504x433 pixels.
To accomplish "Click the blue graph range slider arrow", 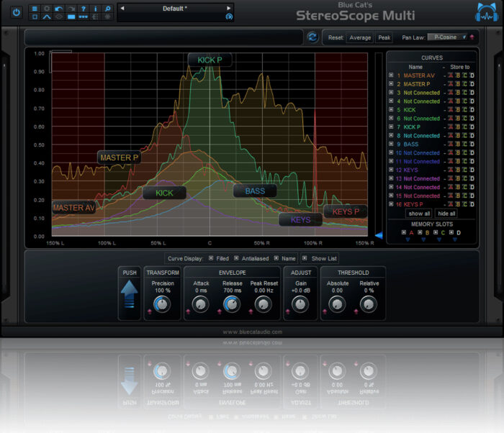I will click(379, 235).
